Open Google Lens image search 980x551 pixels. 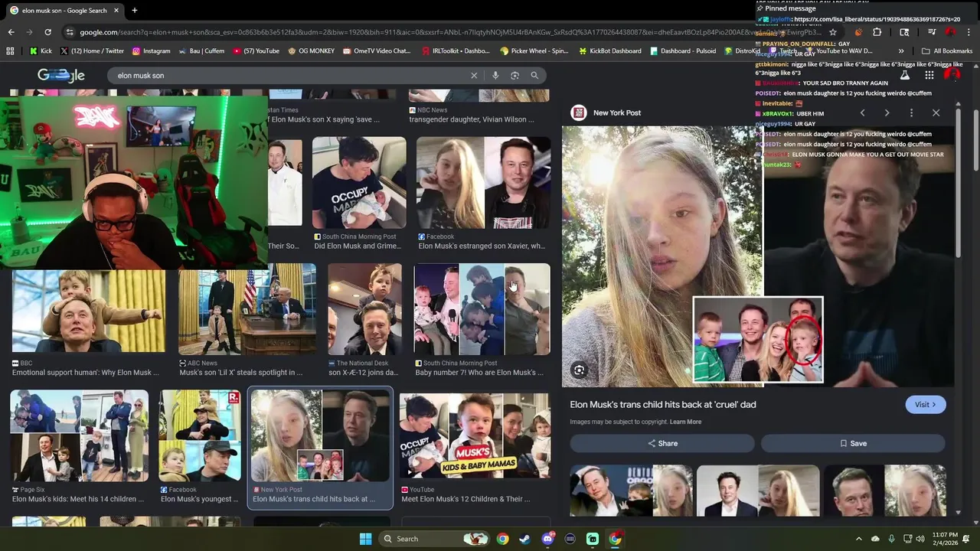click(514, 76)
